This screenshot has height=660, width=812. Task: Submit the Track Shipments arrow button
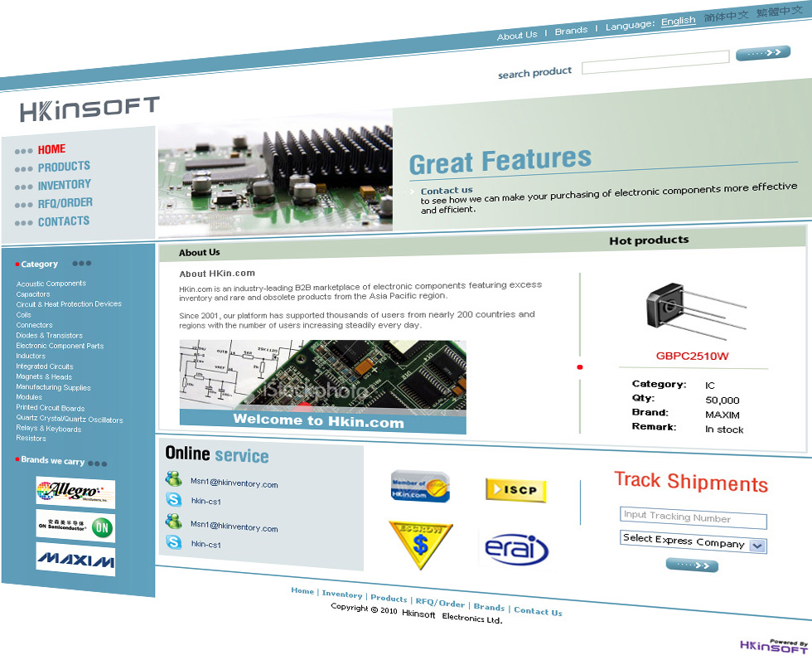[x=692, y=565]
